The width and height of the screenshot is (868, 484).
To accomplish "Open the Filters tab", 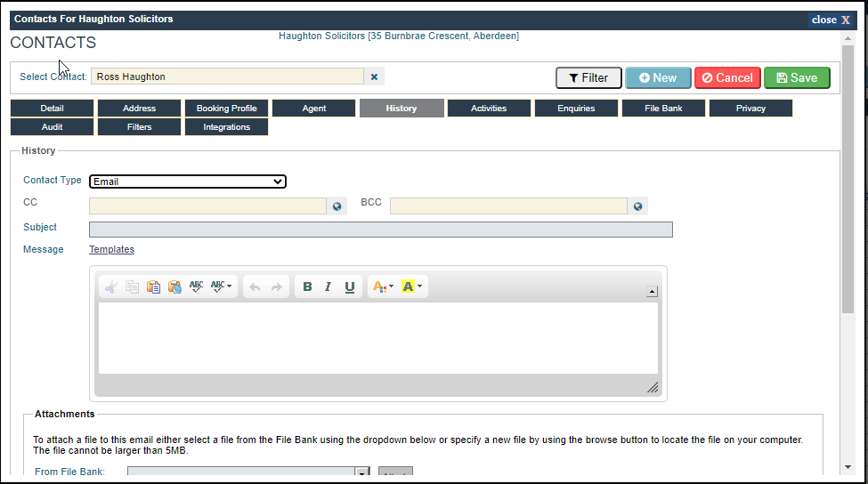I will [x=140, y=126].
